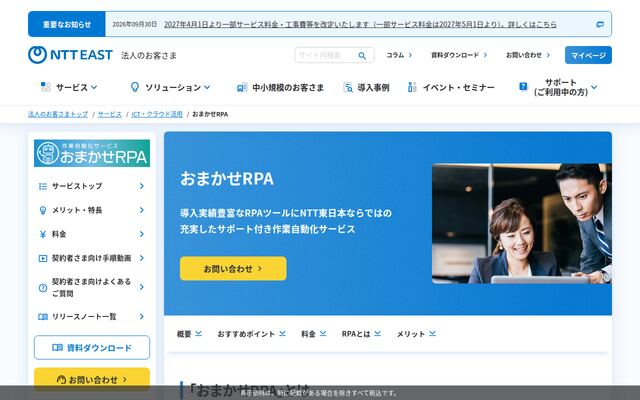This screenshot has height=400, width=640.
Task: Open 中小規模のお客さま menu item
Action: pyautogui.click(x=288, y=87)
